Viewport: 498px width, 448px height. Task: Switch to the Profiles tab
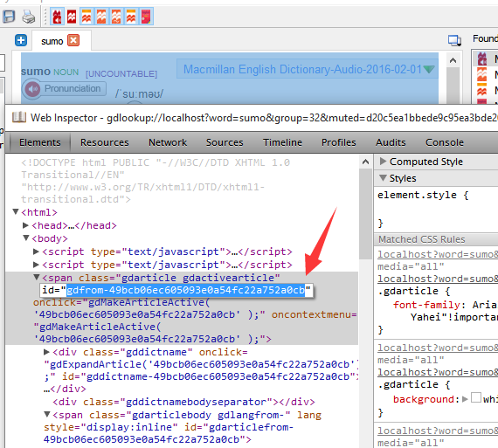point(339,142)
